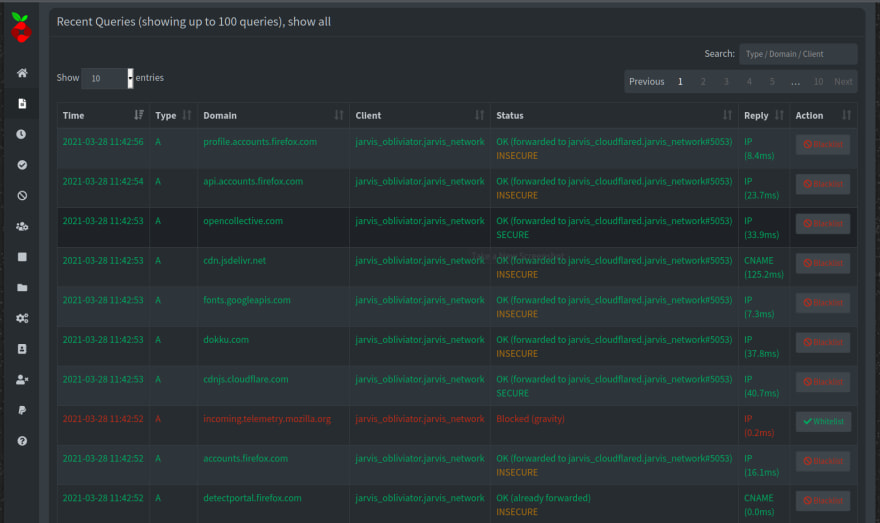This screenshot has height=523, width=880.
Task: Sort table by Domain column
Action: 273,116
